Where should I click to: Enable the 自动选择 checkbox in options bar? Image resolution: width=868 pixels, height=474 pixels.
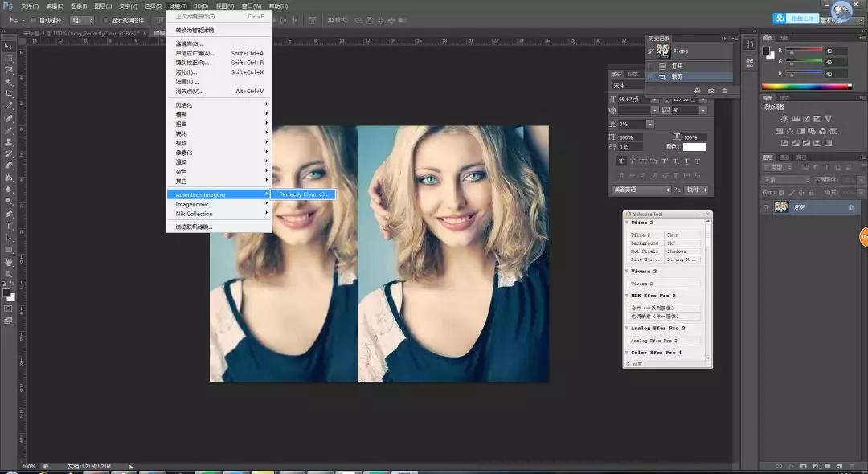34,20
